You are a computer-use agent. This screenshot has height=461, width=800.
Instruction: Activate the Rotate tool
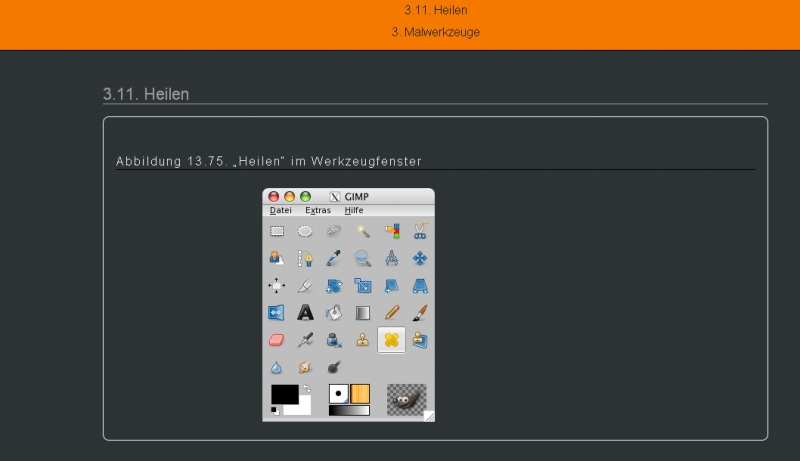pyautogui.click(x=334, y=286)
